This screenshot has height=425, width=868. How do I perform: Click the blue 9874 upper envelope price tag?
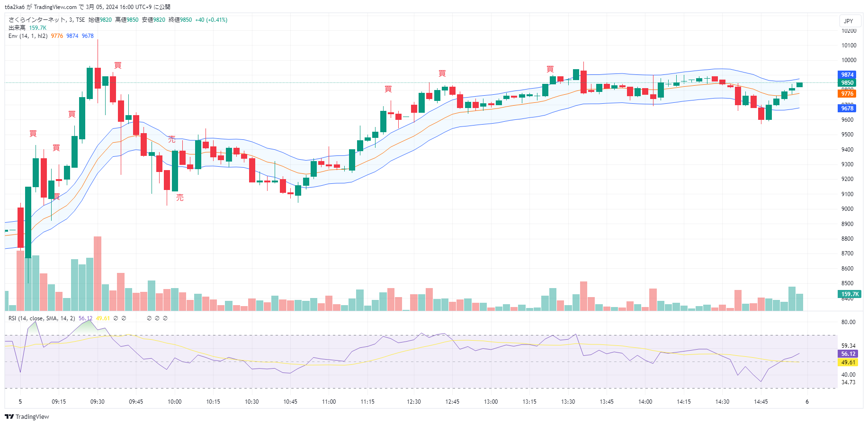(847, 75)
